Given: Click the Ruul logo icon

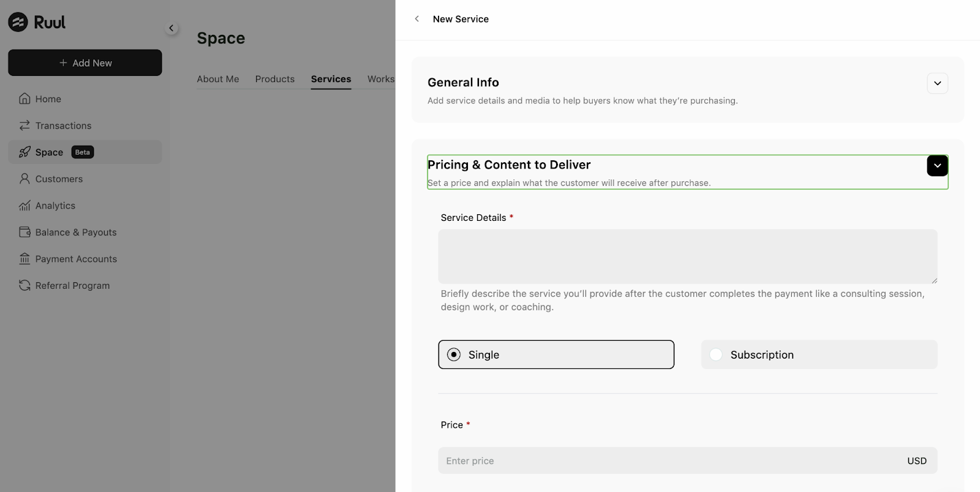Looking at the screenshot, I should [18, 22].
